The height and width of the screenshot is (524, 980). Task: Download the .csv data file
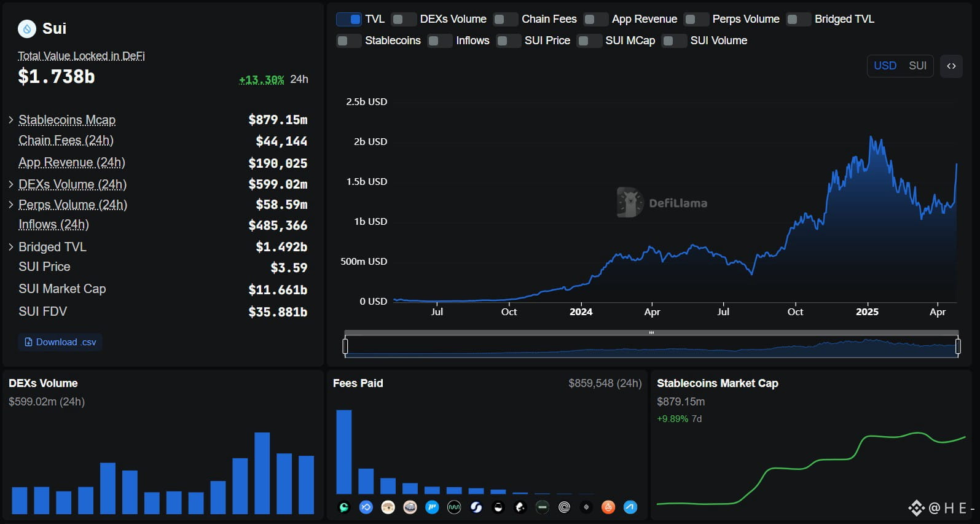tap(60, 342)
